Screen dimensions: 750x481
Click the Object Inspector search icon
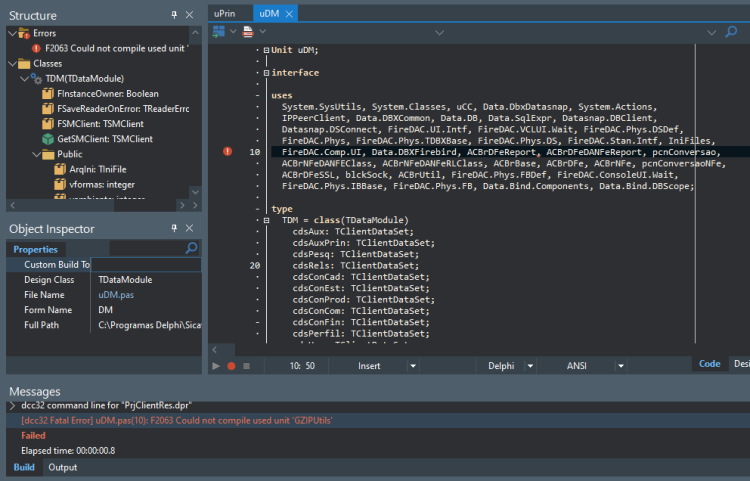191,248
